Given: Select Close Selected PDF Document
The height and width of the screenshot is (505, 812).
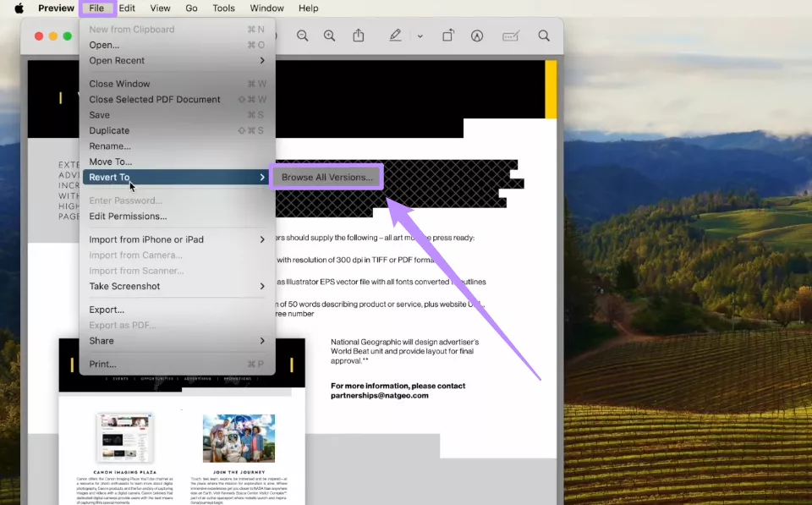Looking at the screenshot, I should (177, 100).
